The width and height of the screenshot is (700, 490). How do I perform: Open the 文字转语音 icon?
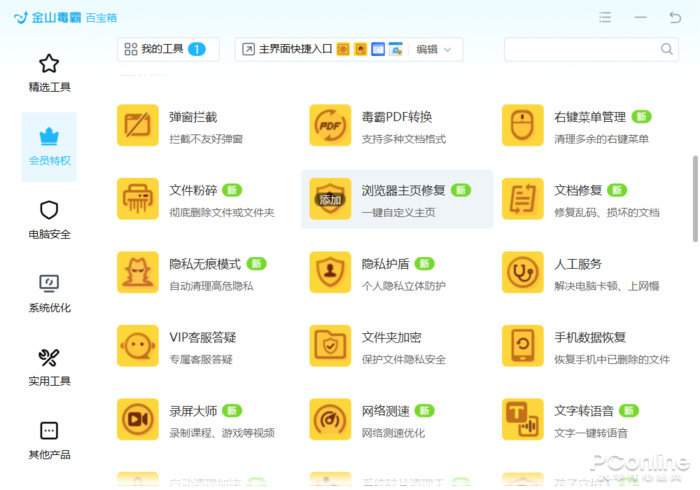(x=522, y=419)
